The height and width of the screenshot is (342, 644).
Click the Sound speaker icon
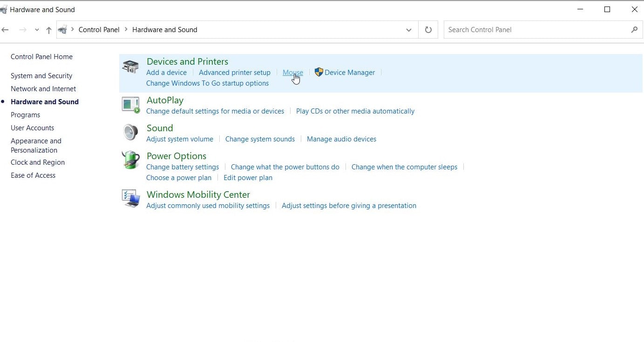coord(130,132)
